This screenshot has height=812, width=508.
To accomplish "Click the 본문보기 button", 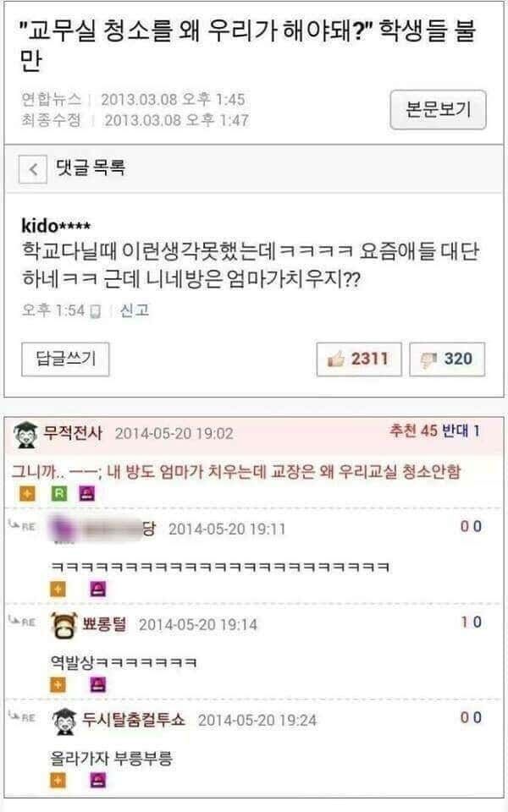I will tap(438, 110).
